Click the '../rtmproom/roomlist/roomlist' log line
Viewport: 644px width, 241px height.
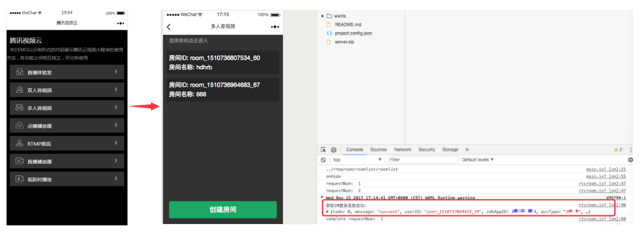(x=362, y=169)
